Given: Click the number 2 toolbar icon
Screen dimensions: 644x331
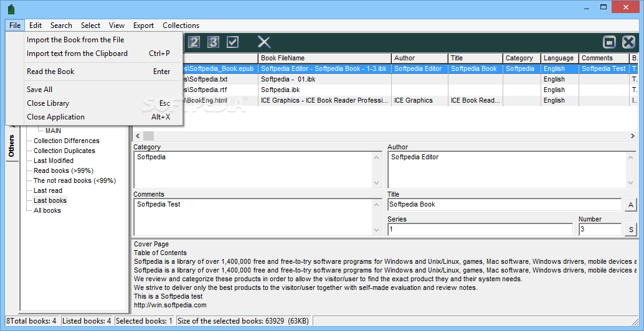Looking at the screenshot, I should [x=194, y=42].
